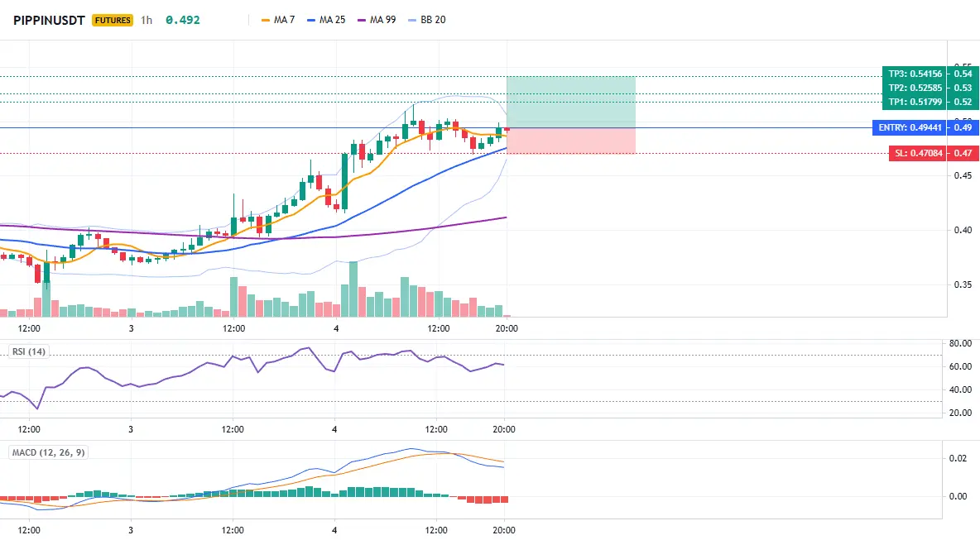Toggle the BB 20 legend entry
Screen dimensions: 980x540
point(427,20)
